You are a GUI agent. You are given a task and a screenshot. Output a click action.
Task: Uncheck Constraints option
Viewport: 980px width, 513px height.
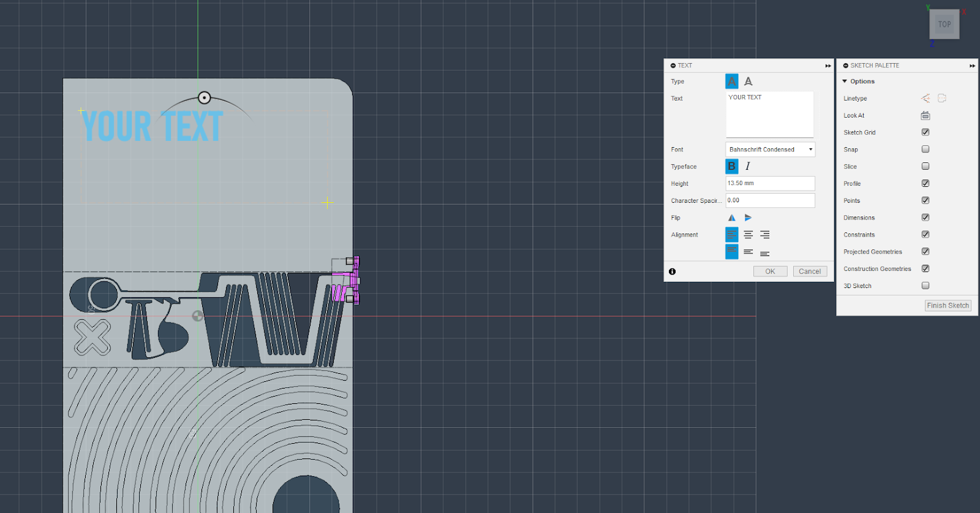925,234
